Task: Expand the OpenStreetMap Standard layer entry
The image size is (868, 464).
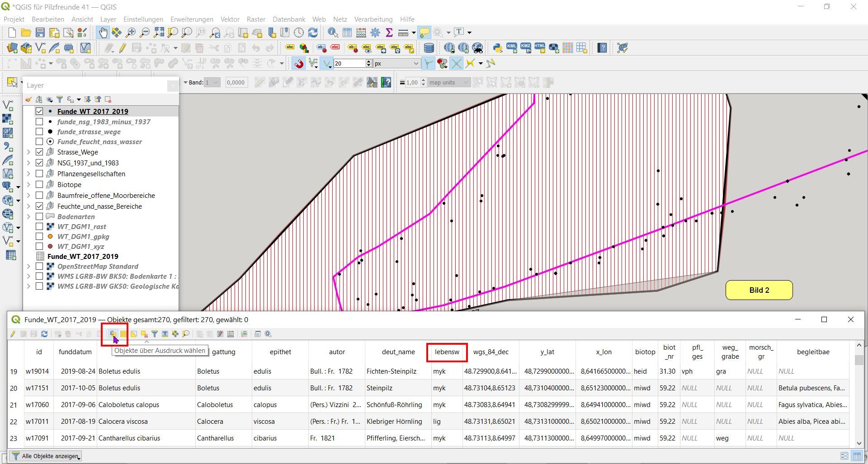Action: coord(28,267)
